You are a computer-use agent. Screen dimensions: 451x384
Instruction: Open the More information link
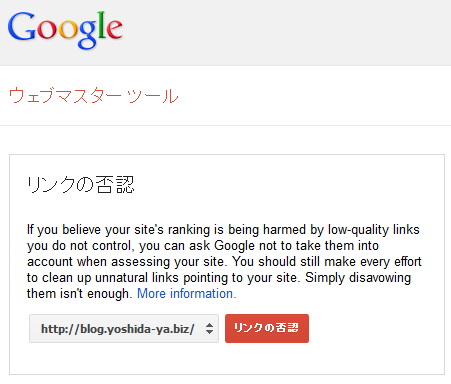tap(187, 294)
